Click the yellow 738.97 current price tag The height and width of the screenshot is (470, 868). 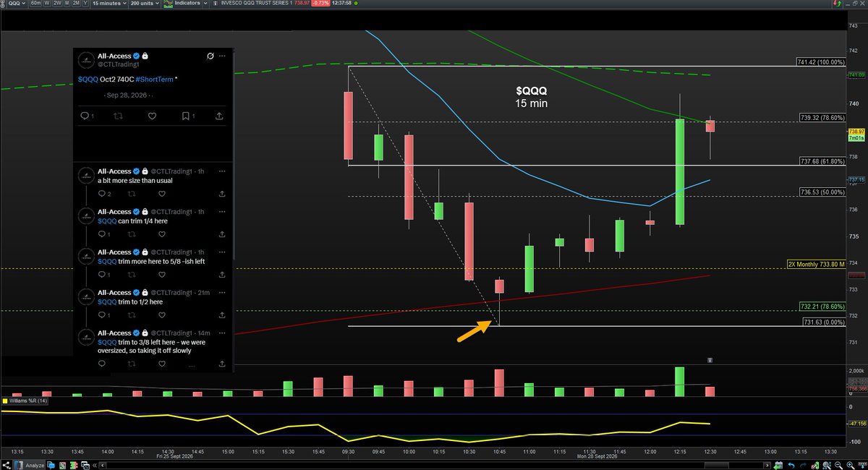pos(857,131)
